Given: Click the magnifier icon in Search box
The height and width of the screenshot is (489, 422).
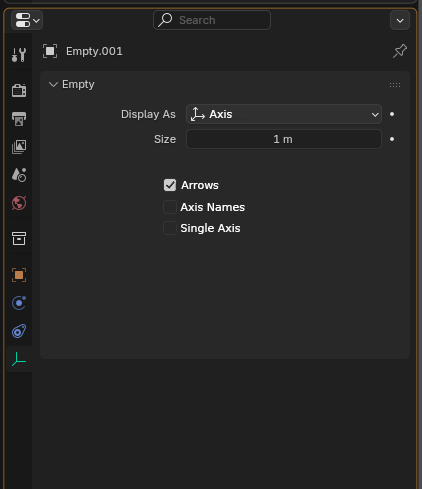Looking at the screenshot, I should point(165,20).
